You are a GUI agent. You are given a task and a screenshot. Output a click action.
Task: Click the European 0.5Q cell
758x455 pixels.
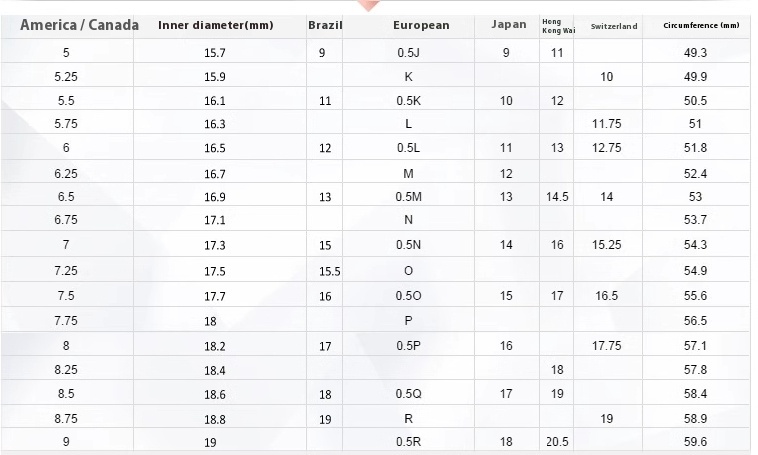pos(408,394)
